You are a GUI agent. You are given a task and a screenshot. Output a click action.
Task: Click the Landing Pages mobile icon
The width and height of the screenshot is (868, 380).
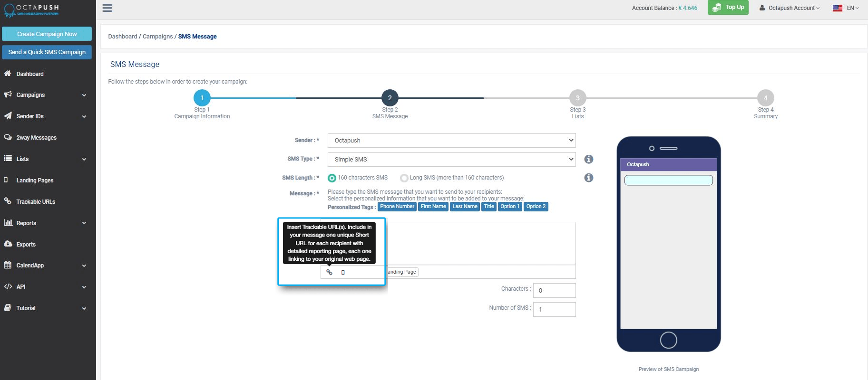[6, 180]
